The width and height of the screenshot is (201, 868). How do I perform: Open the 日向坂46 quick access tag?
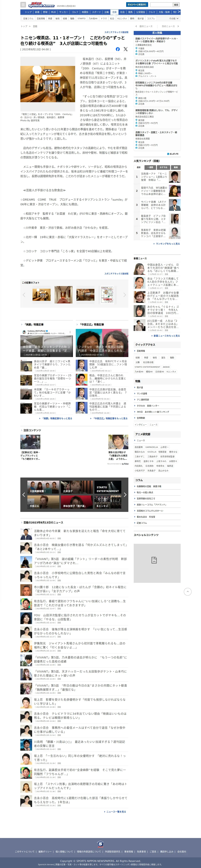pos(160,372)
